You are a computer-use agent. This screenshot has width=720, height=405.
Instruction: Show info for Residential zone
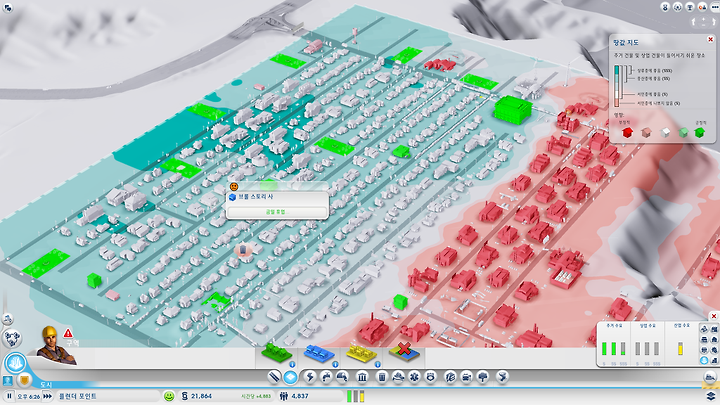click(292, 364)
